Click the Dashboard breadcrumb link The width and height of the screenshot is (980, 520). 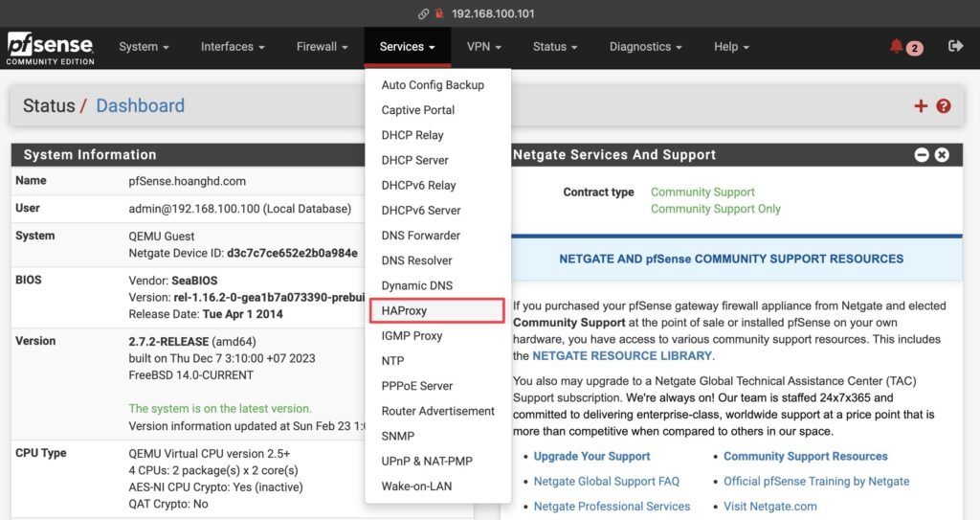click(x=140, y=105)
